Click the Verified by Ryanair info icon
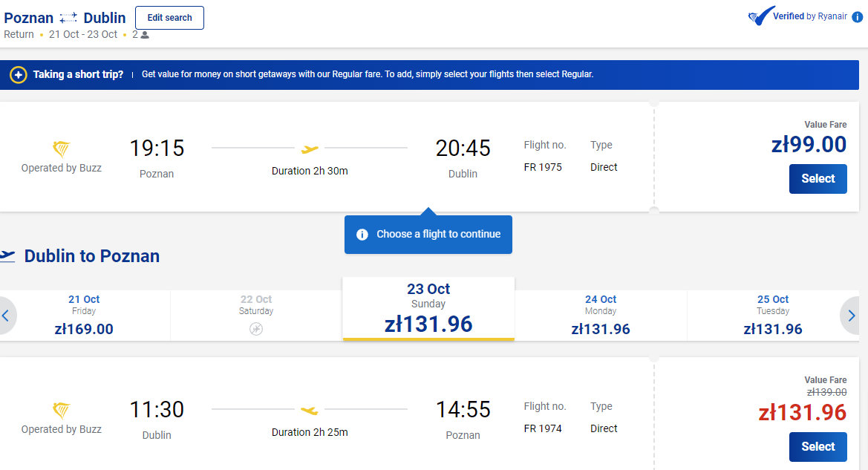 click(x=857, y=17)
